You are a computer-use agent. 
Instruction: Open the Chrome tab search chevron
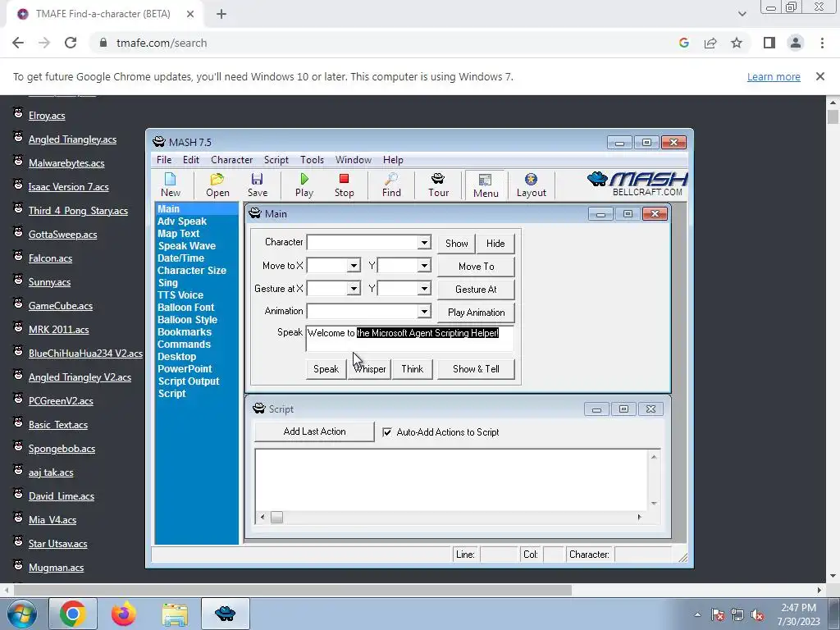click(x=742, y=14)
